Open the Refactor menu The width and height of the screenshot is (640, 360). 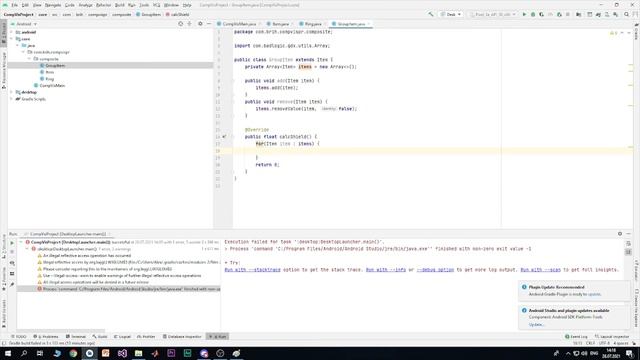coord(103,5)
